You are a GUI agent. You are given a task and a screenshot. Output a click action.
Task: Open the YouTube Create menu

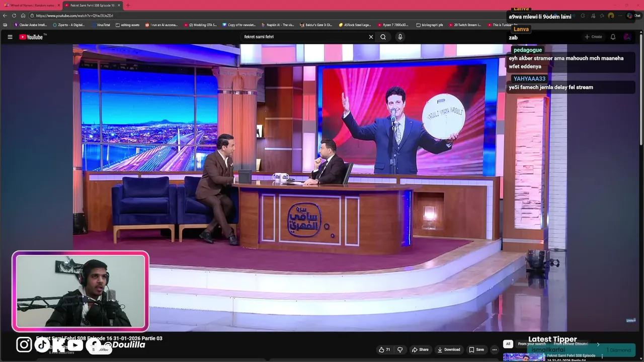(593, 37)
